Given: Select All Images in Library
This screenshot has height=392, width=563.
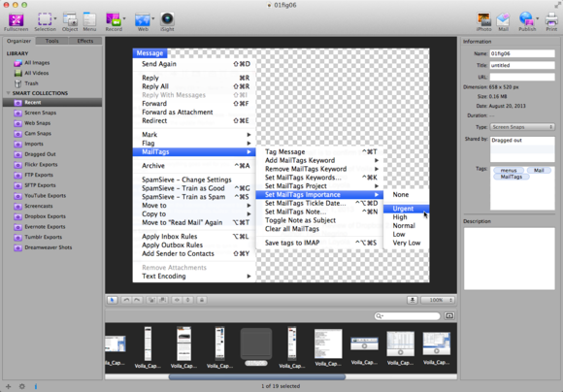Looking at the screenshot, I should coord(37,63).
